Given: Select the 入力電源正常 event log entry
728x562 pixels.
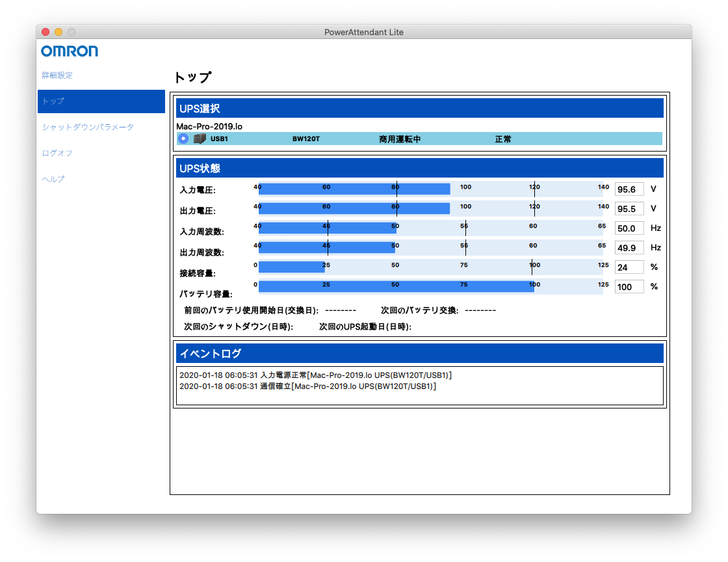Looking at the screenshot, I should tap(315, 375).
